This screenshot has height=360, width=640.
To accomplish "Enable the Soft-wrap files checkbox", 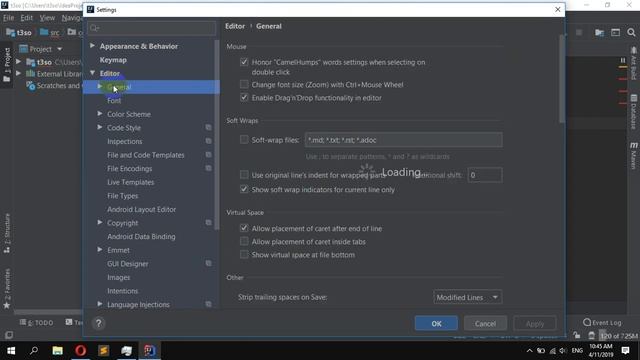I will pyautogui.click(x=244, y=140).
